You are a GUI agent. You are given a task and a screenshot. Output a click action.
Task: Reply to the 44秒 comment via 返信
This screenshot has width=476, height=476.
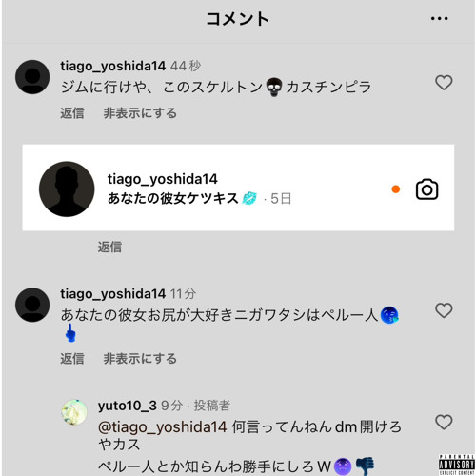tap(72, 113)
